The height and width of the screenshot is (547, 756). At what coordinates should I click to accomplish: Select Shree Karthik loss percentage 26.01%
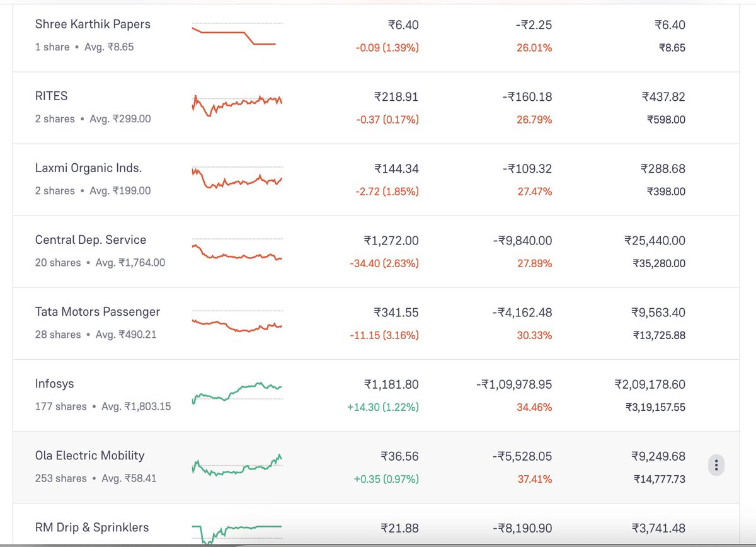pos(535,48)
